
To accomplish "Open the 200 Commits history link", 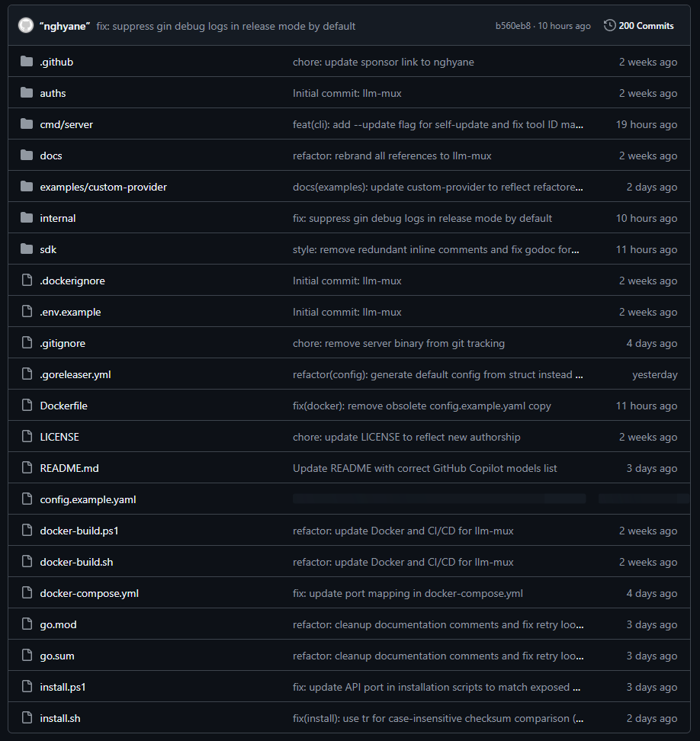I will [646, 26].
